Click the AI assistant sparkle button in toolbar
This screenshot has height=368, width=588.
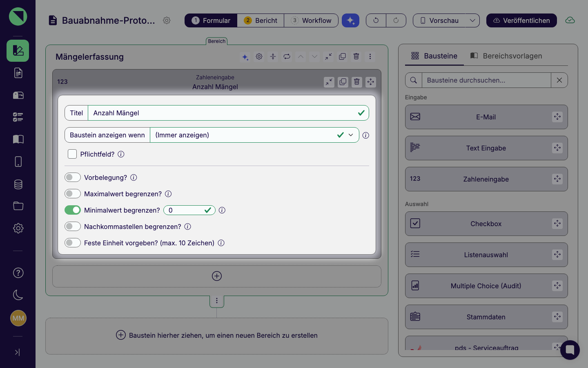(x=350, y=20)
